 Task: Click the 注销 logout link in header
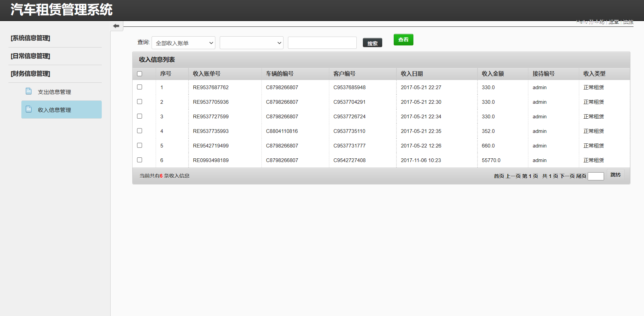coord(628,22)
